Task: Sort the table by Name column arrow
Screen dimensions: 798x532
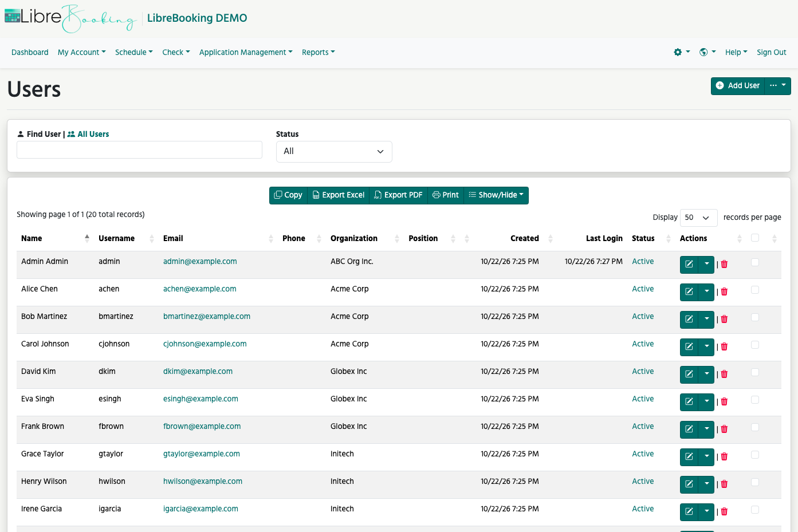Action: [x=87, y=238]
